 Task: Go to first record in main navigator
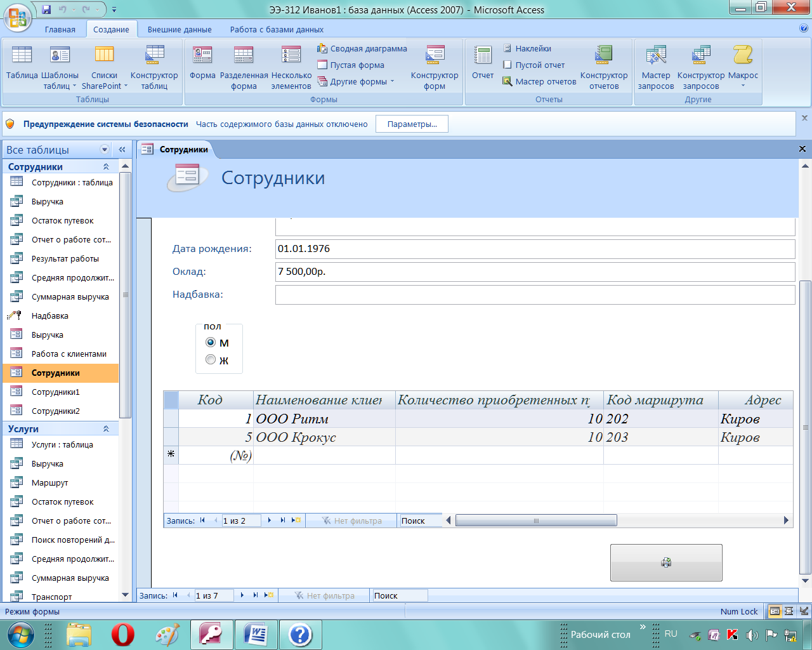point(175,595)
